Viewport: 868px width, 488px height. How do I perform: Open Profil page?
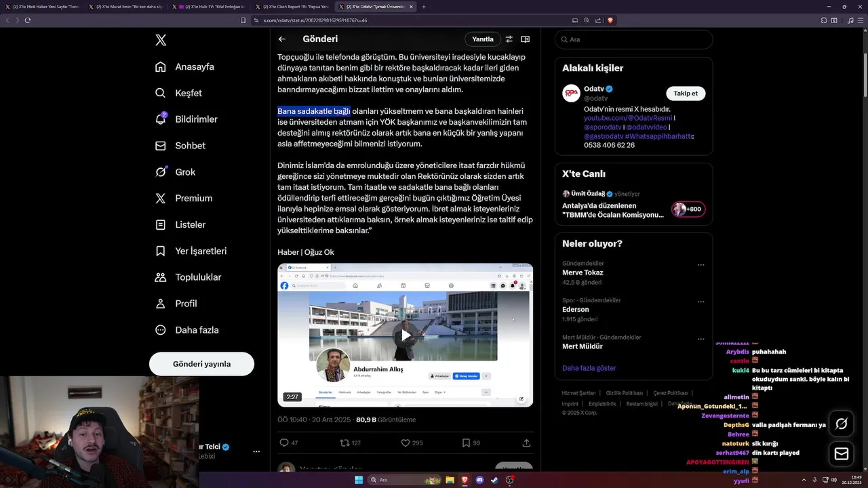(x=176, y=304)
